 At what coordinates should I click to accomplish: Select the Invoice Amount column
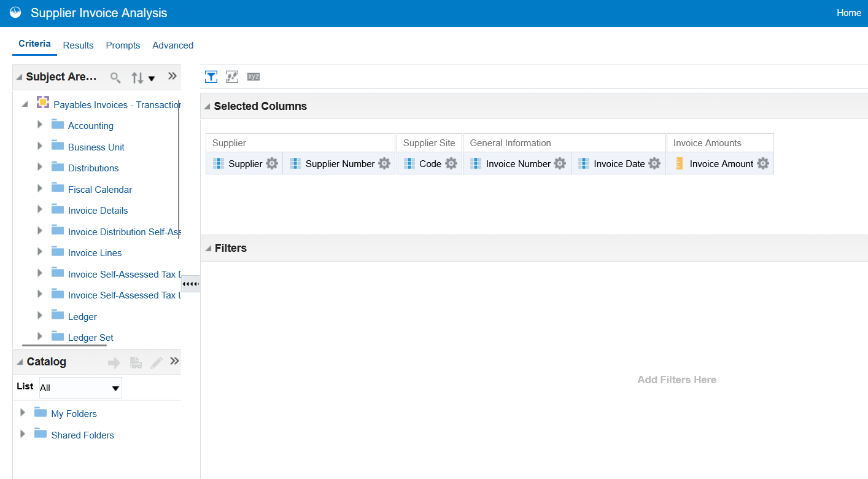click(x=721, y=164)
